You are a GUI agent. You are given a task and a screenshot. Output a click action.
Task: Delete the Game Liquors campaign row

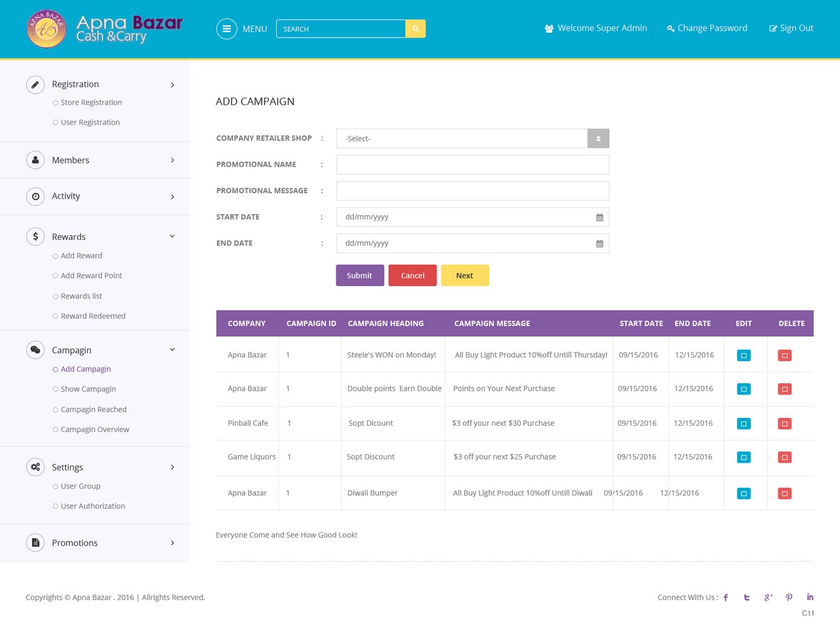coord(785,457)
